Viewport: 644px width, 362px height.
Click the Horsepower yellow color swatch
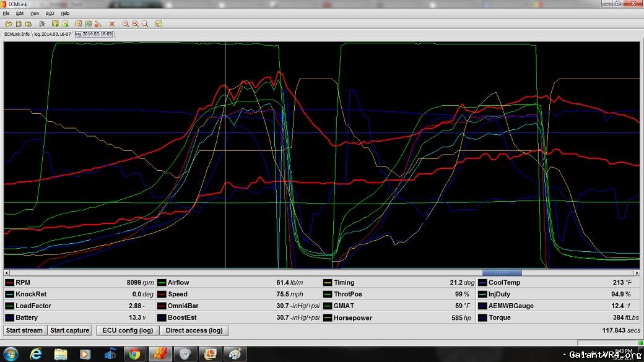[328, 318]
